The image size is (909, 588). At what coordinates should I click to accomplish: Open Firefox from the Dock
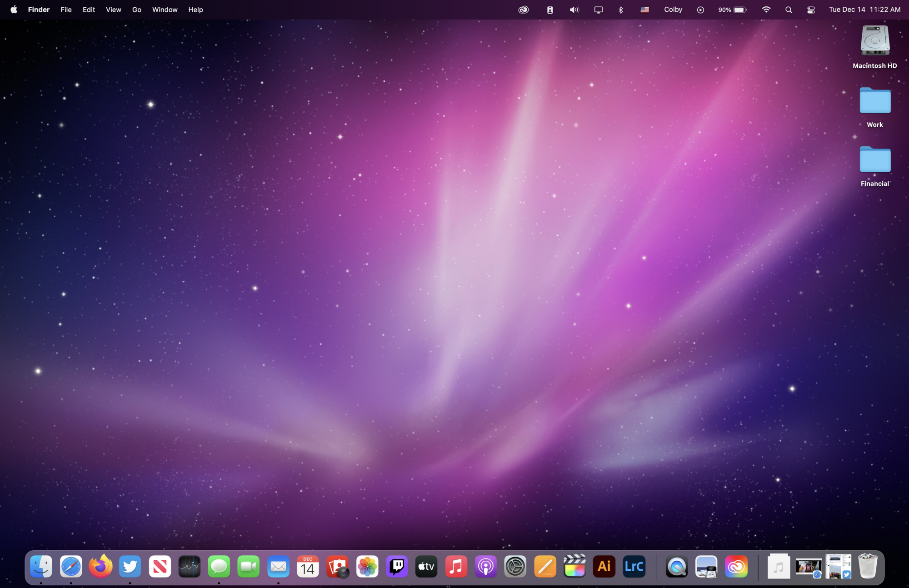(x=100, y=567)
